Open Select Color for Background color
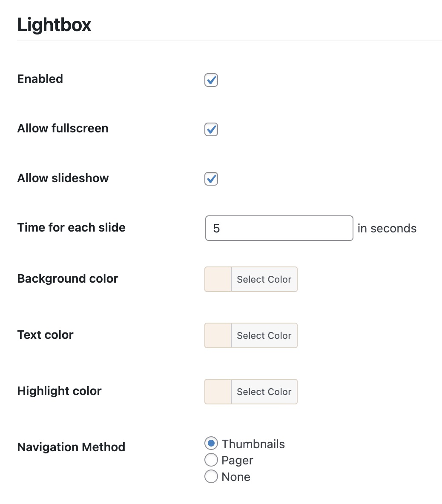Screen dimensions: 442x504 [x=264, y=279]
